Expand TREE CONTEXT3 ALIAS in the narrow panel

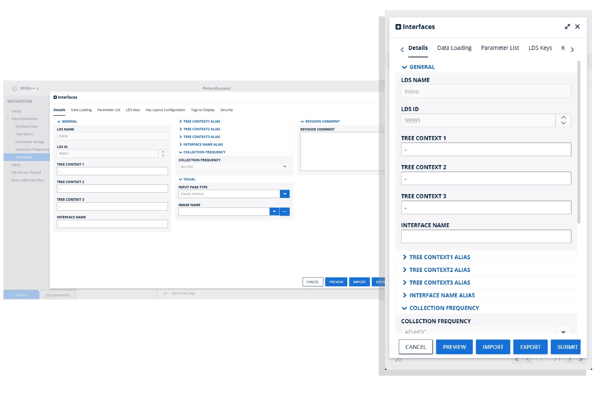(436, 282)
